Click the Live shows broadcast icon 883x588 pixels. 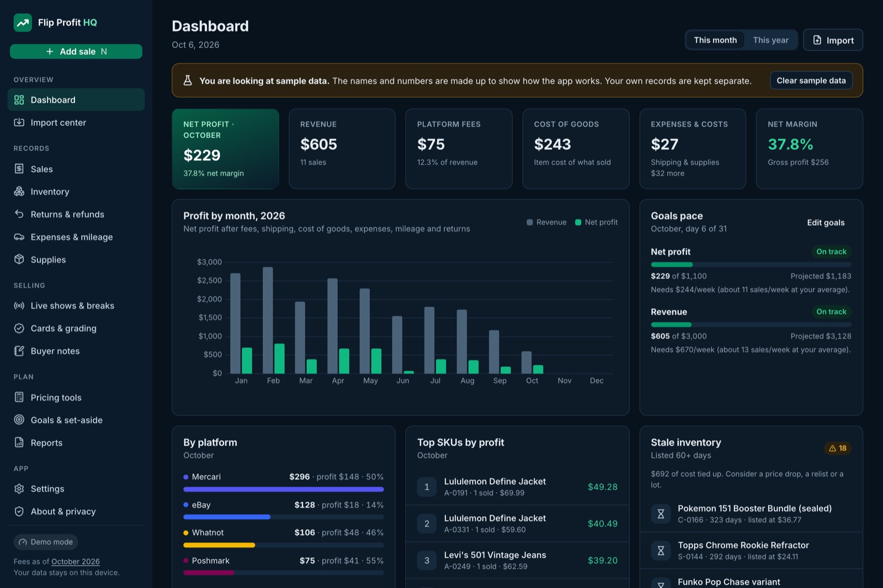[x=19, y=306]
